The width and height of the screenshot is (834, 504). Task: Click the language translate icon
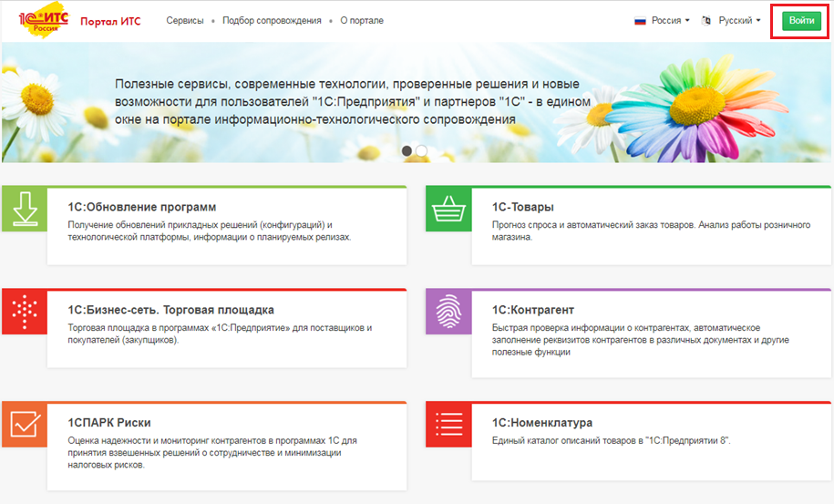pyautogui.click(x=706, y=21)
